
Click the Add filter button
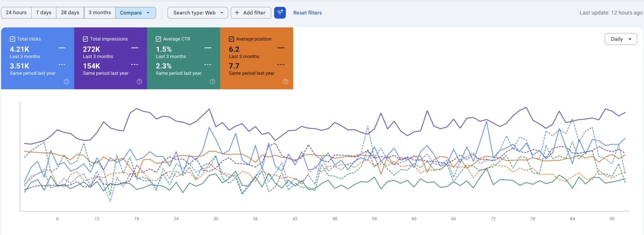point(251,12)
